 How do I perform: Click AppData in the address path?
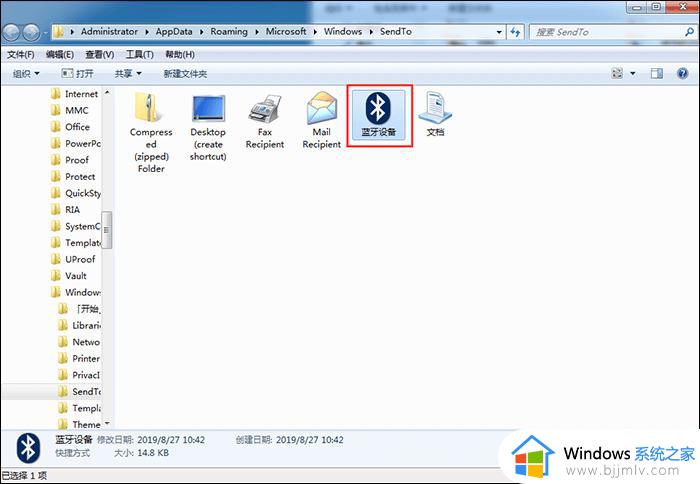pyautogui.click(x=174, y=32)
